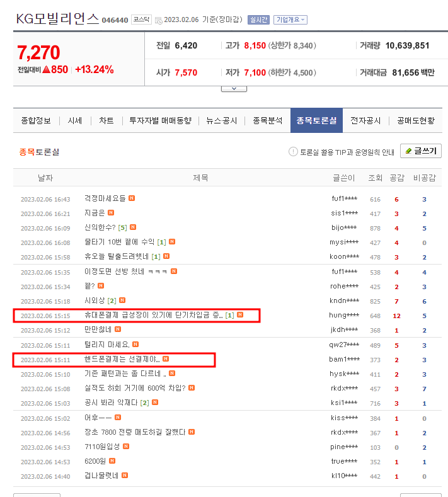
Task: Switch to the 차트 tab
Action: tap(106, 120)
